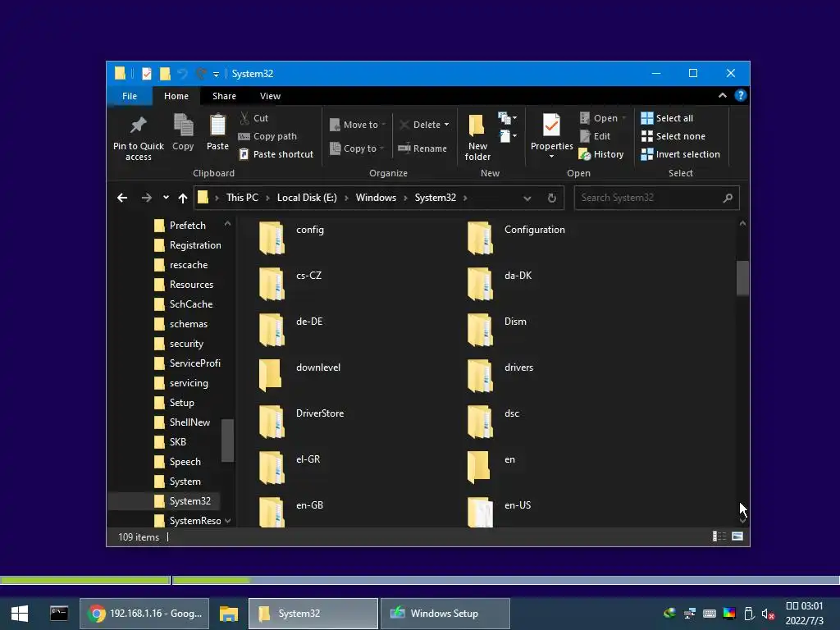Image resolution: width=840 pixels, height=630 pixels.
Task: Expand Properties dropdown arrow
Action: point(551,157)
